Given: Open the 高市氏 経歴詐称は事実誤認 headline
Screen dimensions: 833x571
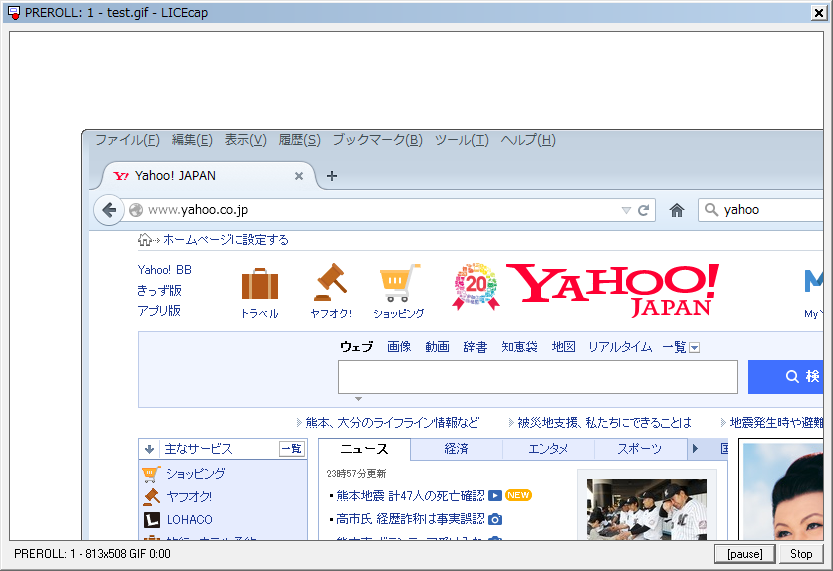Looking at the screenshot, I should [411, 519].
